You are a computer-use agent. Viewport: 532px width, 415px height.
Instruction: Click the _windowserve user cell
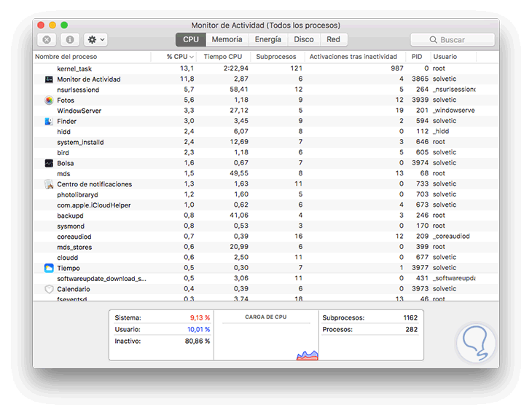click(x=453, y=111)
